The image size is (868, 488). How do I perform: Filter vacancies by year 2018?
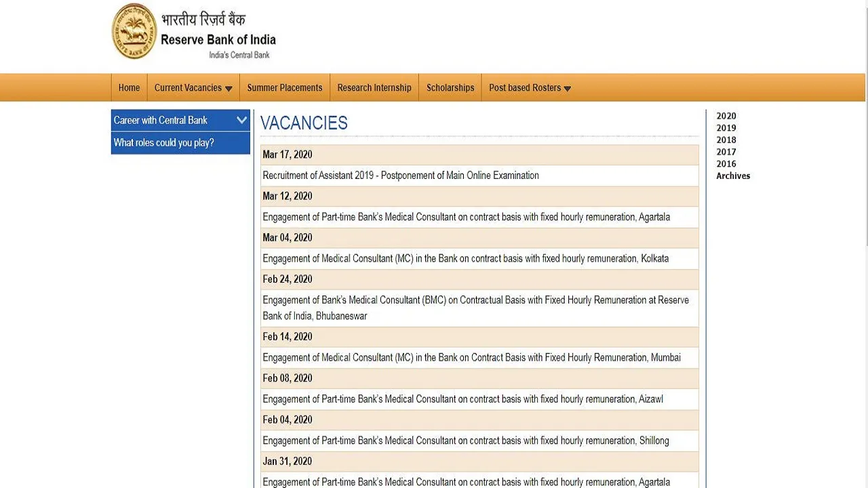(726, 140)
